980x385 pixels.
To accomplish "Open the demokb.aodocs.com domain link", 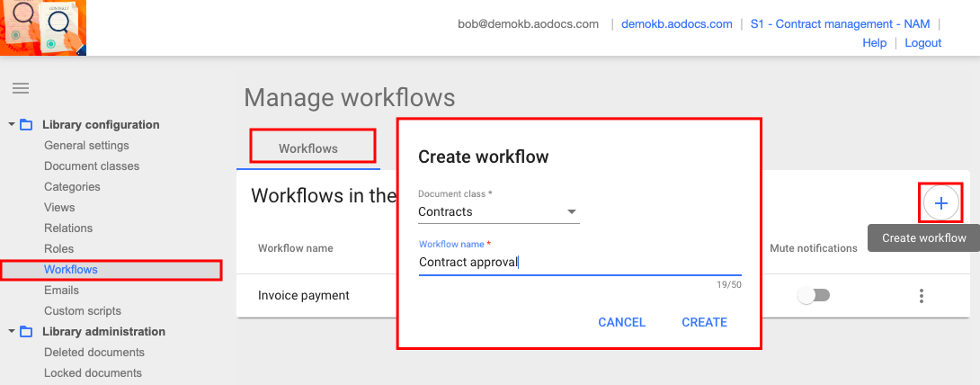I will click(x=676, y=24).
